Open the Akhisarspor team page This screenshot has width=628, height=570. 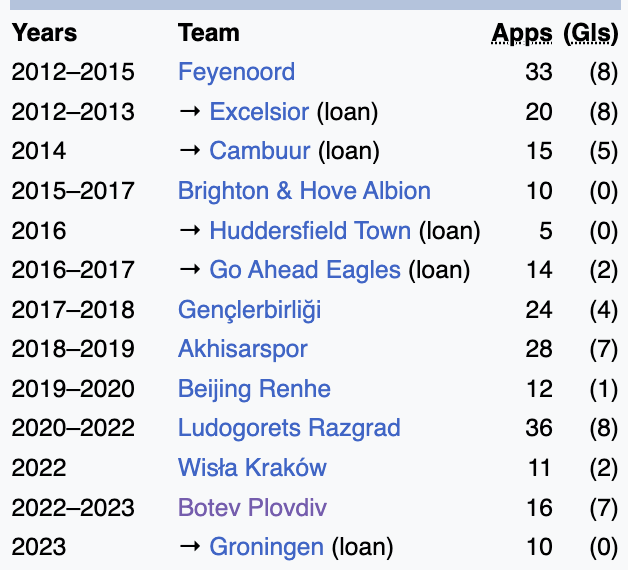(243, 350)
